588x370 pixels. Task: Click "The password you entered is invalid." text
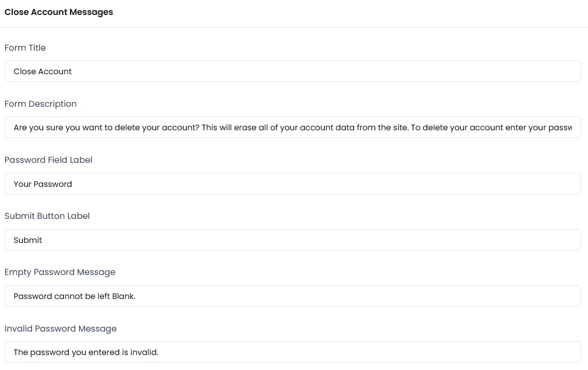[86, 352]
